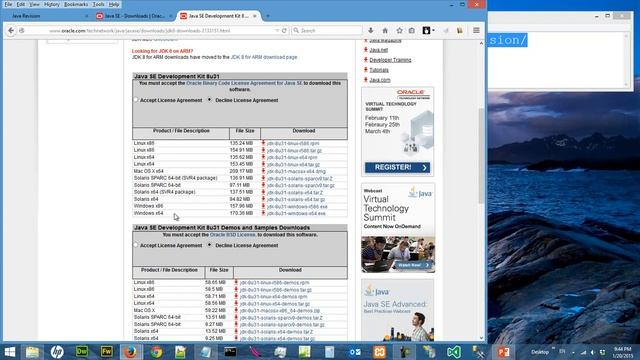Image resolution: width=640 pixels, height=360 pixels.
Task: Download jdk-8u31-macosx-x64.dmg
Action: pos(296,171)
